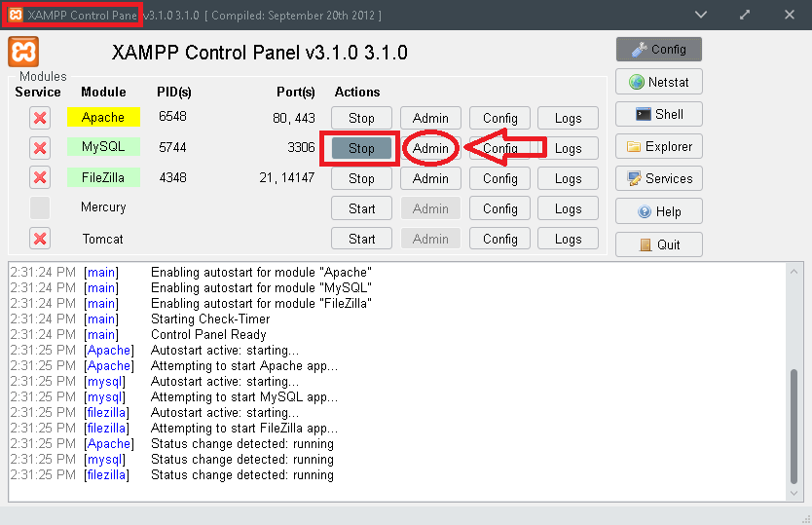Open Tomcat Config menu
The height and width of the screenshot is (525, 812).
499,239
